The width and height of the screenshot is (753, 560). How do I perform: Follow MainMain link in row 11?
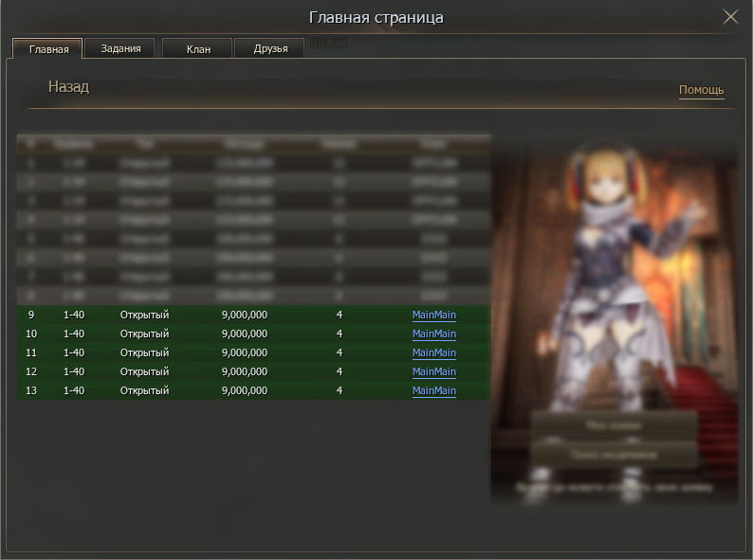click(x=433, y=352)
